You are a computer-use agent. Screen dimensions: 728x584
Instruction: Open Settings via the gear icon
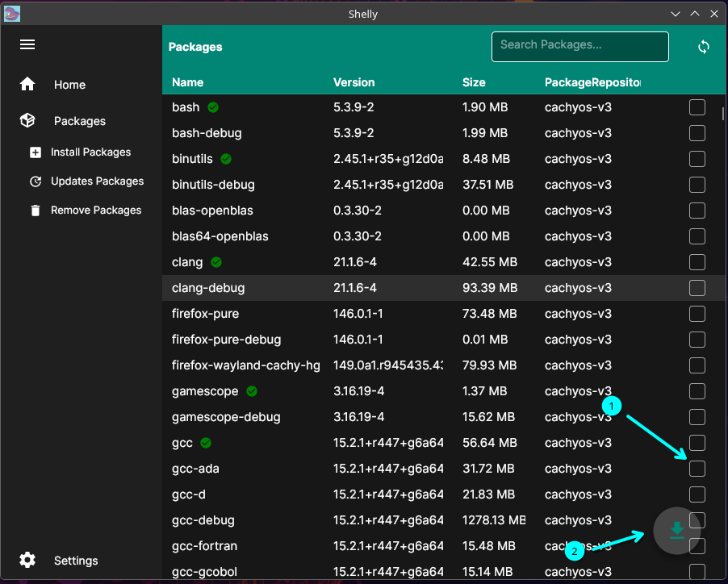click(27, 561)
